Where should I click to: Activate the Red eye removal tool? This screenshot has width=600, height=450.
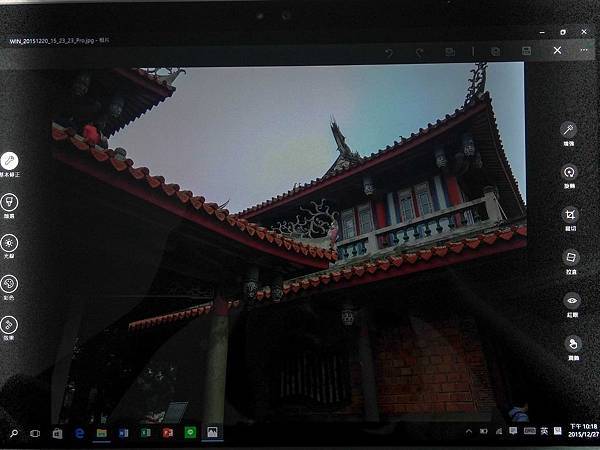572,305
